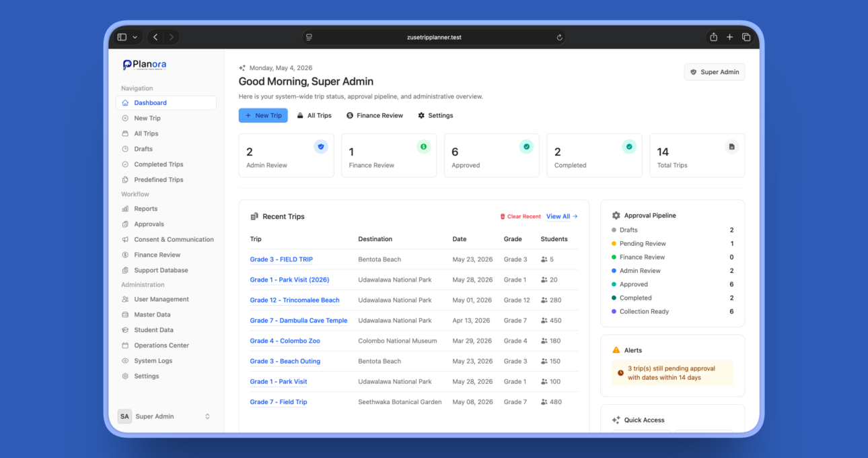868x458 pixels.
Task: Open the View All trips link
Action: 562,216
